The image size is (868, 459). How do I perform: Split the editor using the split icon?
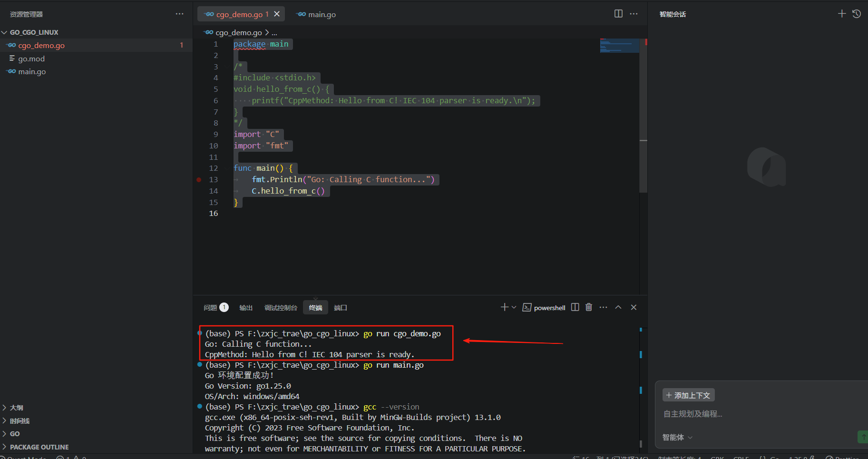(618, 14)
